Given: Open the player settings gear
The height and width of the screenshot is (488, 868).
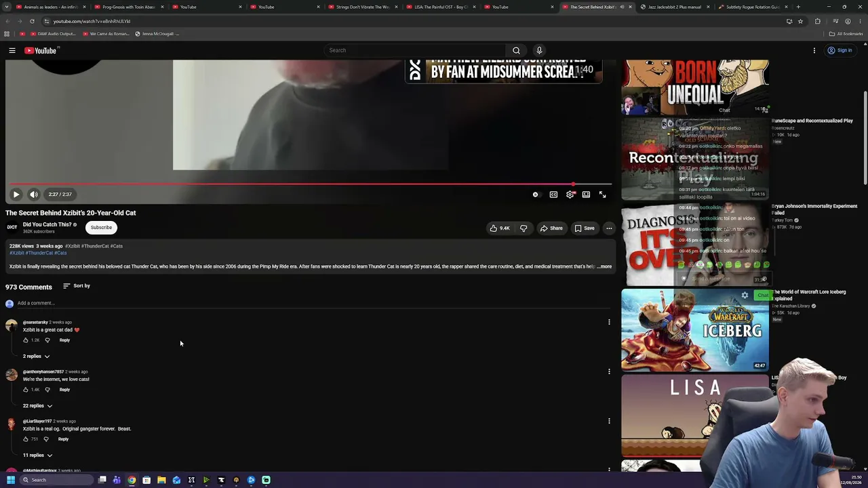Looking at the screenshot, I should click(x=570, y=195).
